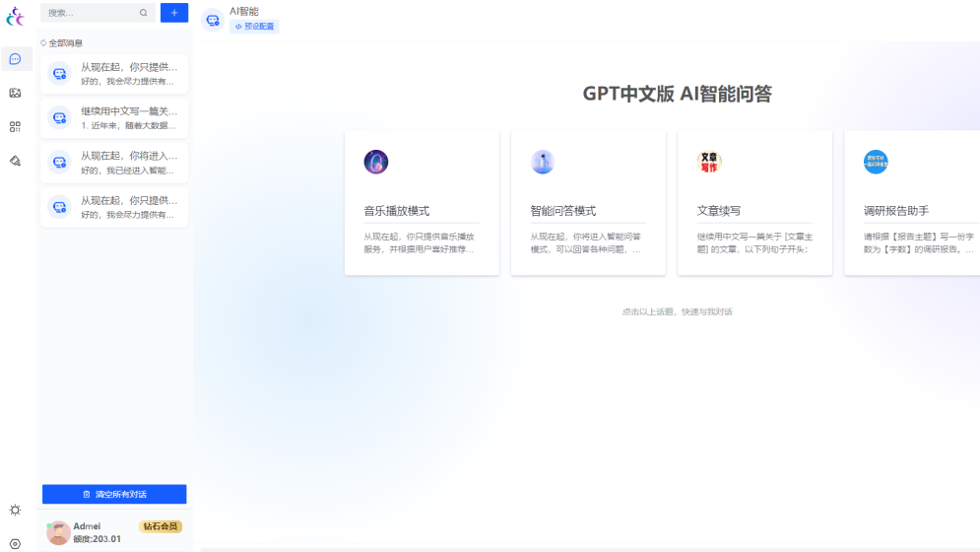This screenshot has width=980, height=552.
Task: Click the search magnifier icon
Action: [x=143, y=13]
